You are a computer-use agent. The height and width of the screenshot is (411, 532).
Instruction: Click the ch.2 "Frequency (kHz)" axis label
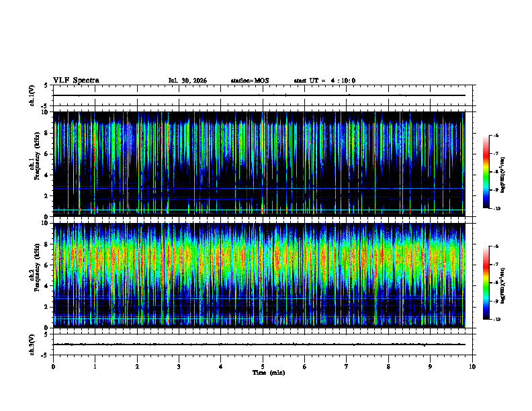37,267
